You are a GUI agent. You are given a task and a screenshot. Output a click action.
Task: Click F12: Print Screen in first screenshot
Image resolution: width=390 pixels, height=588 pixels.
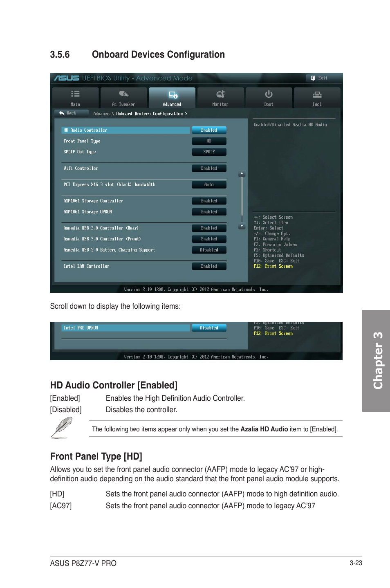[x=273, y=266]
